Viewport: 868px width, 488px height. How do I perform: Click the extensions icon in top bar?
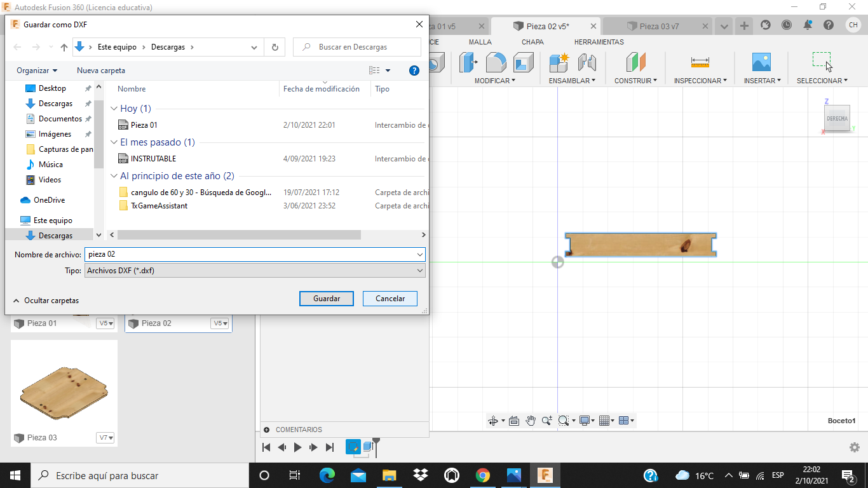tap(766, 25)
